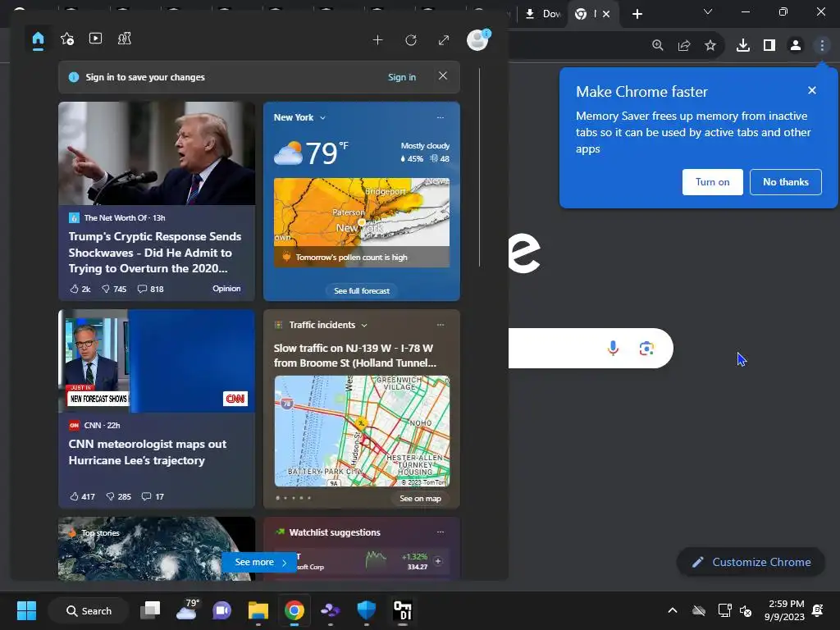Open pollen count alert in weather widget
The width and height of the screenshot is (840, 630).
click(x=362, y=257)
